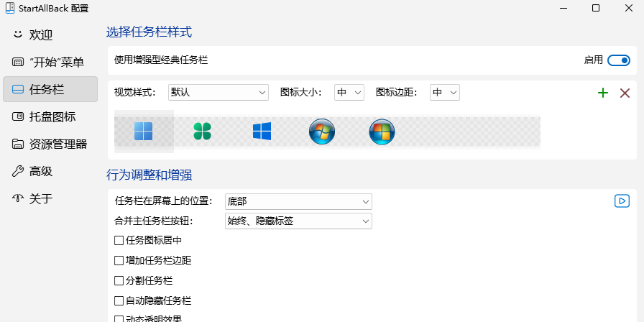644x322 pixels.
Task: Expand the 图标边距 dropdown
Action: click(x=445, y=93)
